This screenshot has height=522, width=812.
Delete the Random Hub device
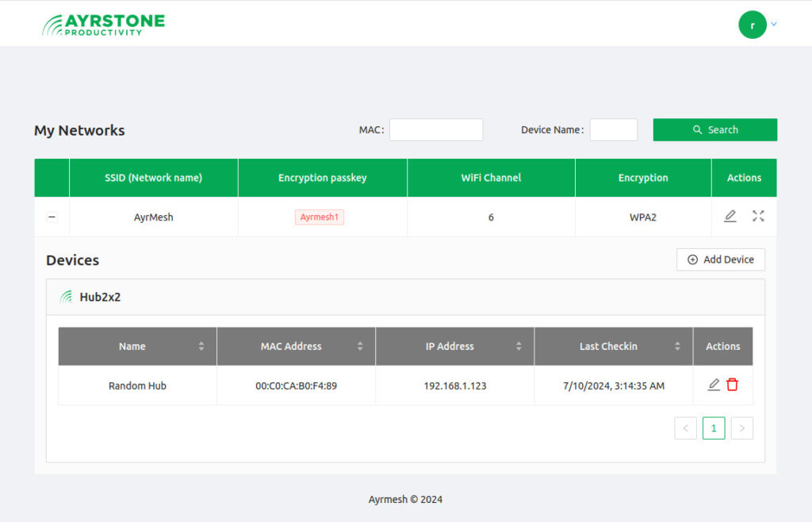click(x=733, y=385)
